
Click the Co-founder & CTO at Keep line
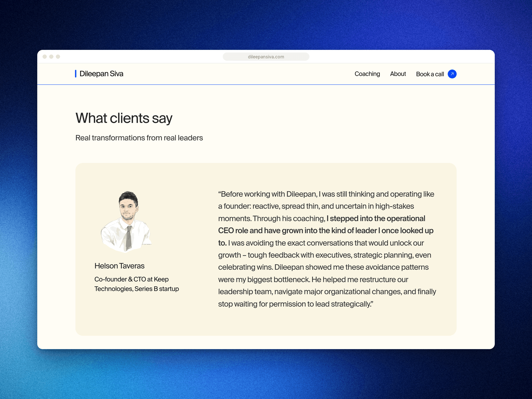click(131, 279)
